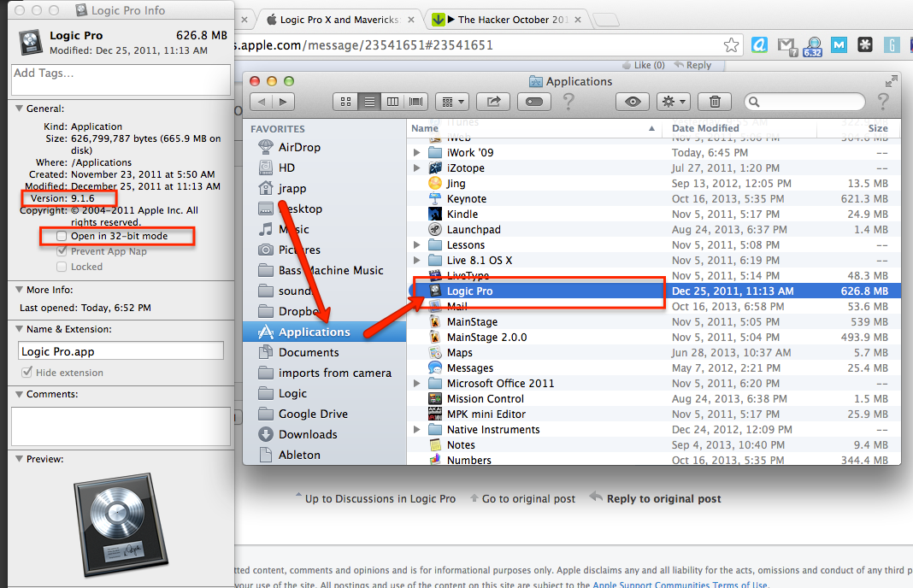Open jrapp home folder in sidebar

(324, 188)
